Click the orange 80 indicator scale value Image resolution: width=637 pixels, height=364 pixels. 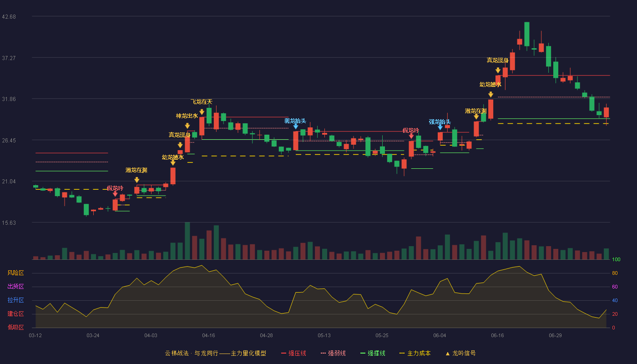coord(615,273)
